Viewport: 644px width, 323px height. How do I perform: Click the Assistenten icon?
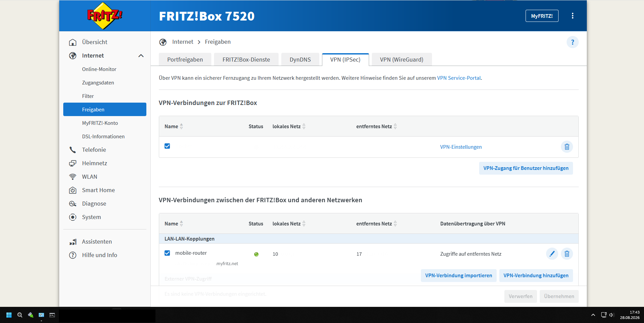[73, 242]
